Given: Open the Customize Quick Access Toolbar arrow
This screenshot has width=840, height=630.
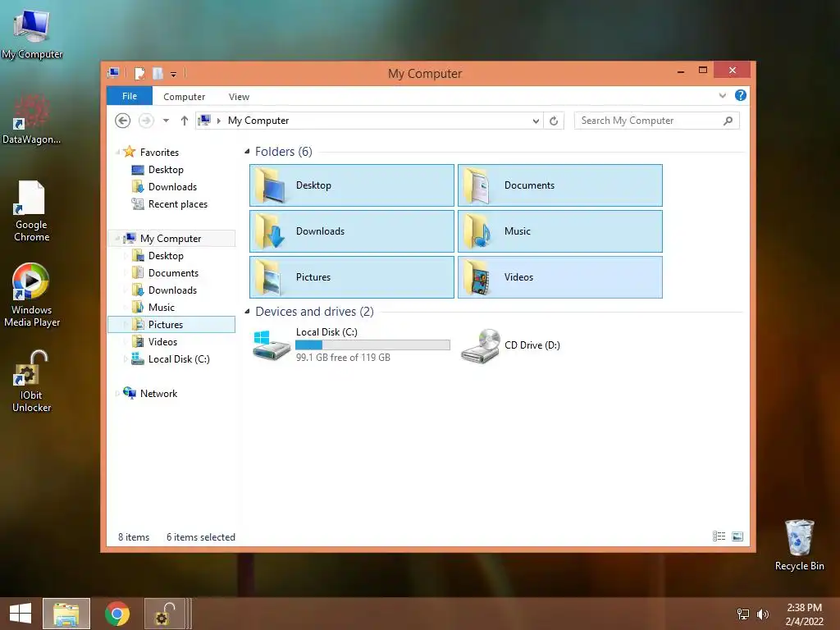Looking at the screenshot, I should [x=174, y=74].
